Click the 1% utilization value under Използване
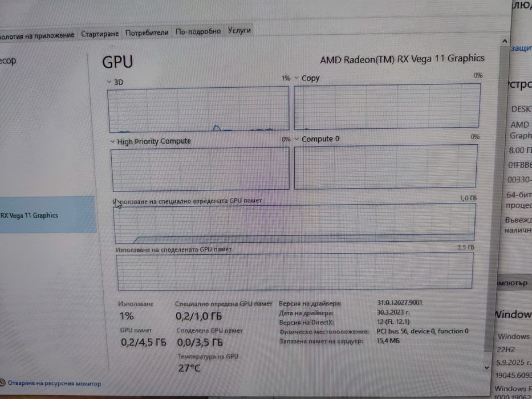This screenshot has height=399, width=532. click(127, 316)
